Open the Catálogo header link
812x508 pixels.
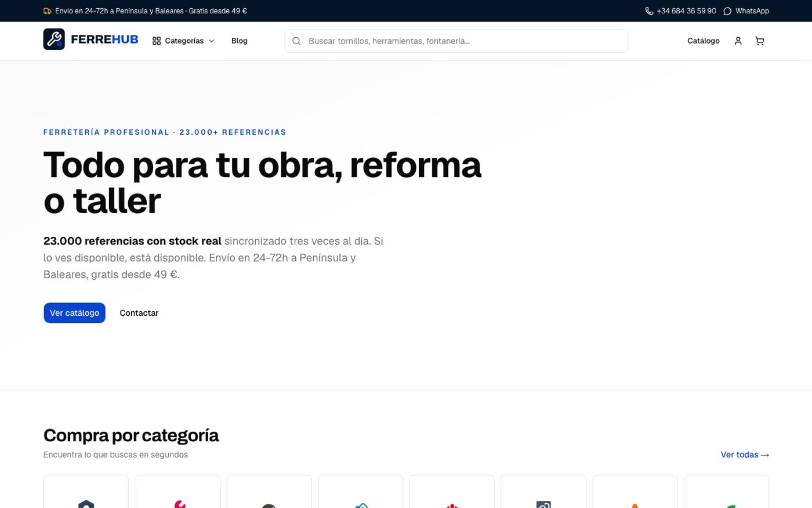(x=704, y=41)
